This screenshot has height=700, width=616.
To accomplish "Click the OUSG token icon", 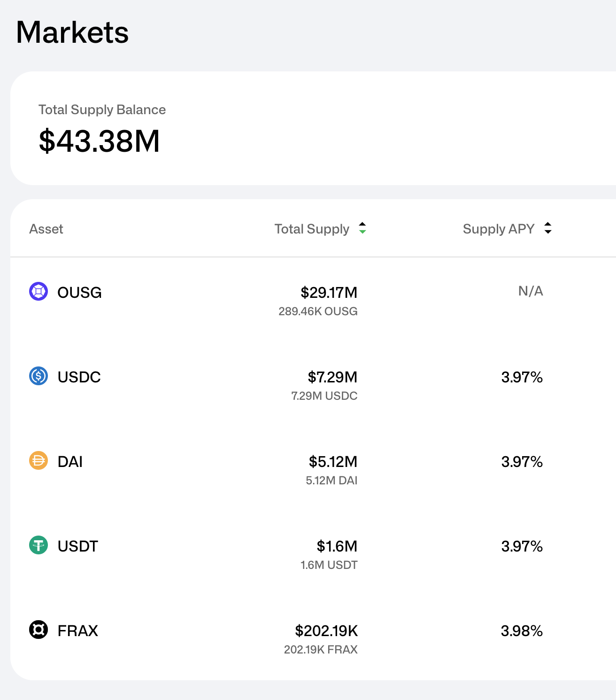I will [x=38, y=292].
